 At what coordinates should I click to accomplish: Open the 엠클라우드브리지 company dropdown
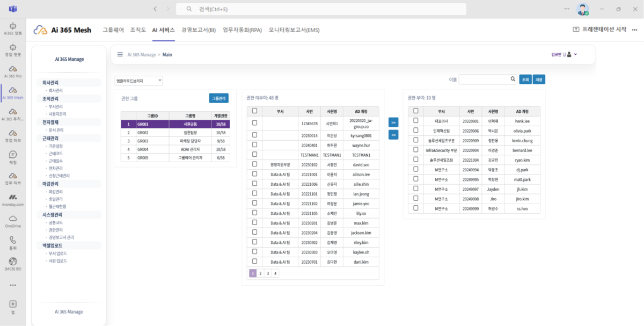pos(138,81)
